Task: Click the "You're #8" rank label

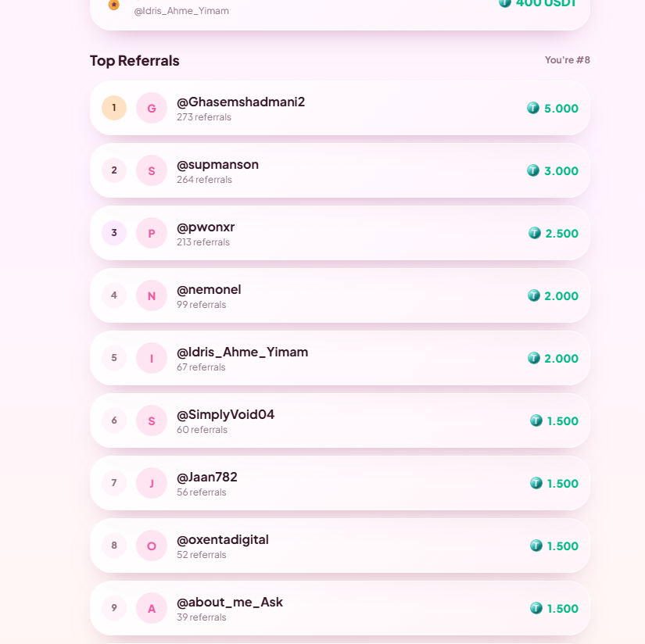Action: (568, 60)
